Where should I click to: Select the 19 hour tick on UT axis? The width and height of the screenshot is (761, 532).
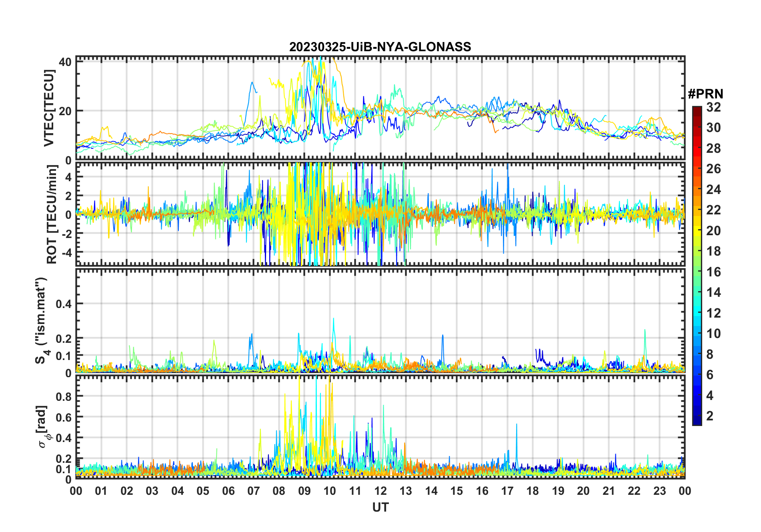click(x=558, y=491)
